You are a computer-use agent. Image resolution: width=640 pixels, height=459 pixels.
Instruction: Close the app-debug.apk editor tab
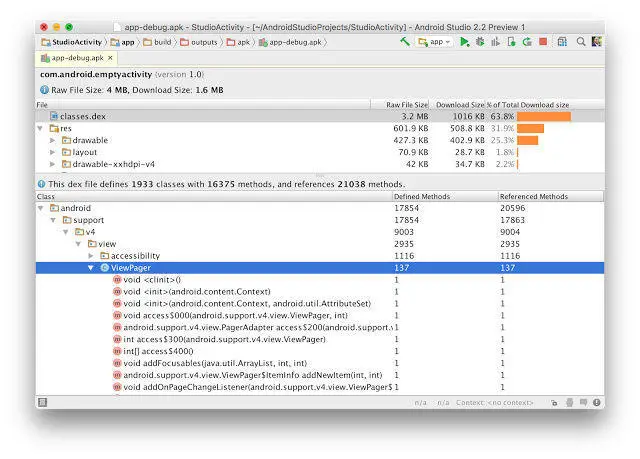[x=110, y=58]
